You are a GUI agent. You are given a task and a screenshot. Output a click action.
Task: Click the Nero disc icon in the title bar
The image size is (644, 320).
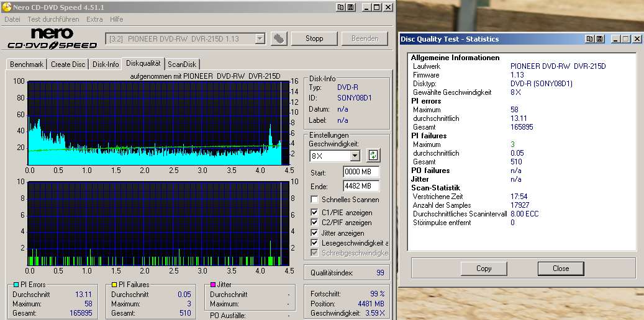point(6,7)
